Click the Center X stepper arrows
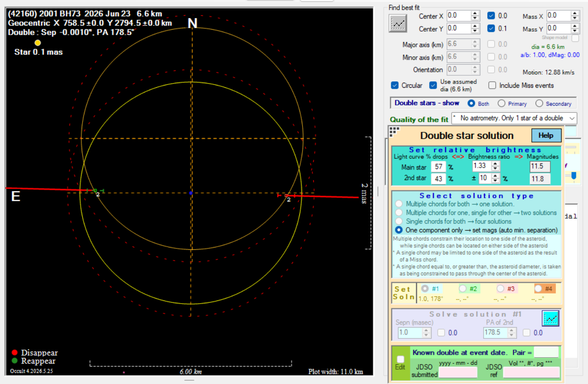The image size is (588, 384). coord(475,16)
